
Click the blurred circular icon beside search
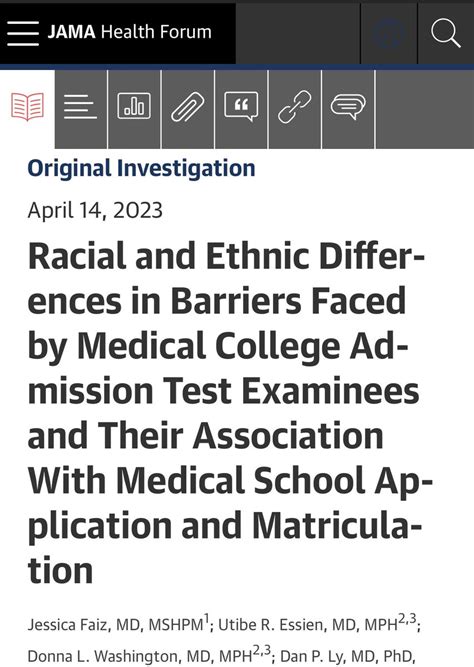point(388,34)
